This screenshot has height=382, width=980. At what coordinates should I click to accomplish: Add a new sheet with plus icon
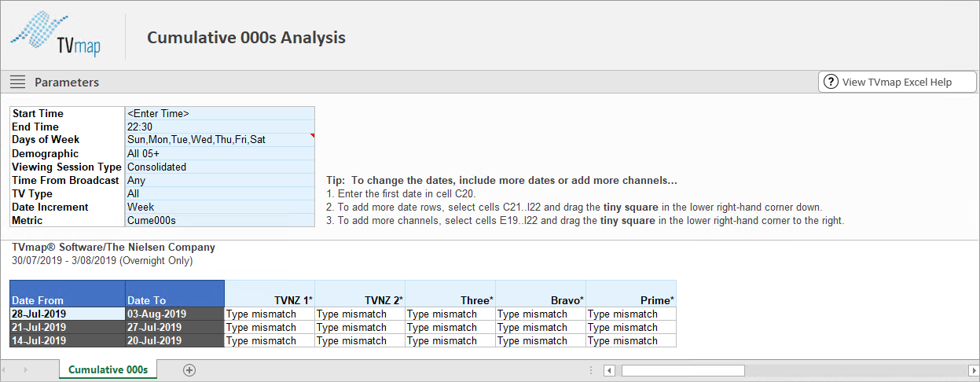coord(189,369)
